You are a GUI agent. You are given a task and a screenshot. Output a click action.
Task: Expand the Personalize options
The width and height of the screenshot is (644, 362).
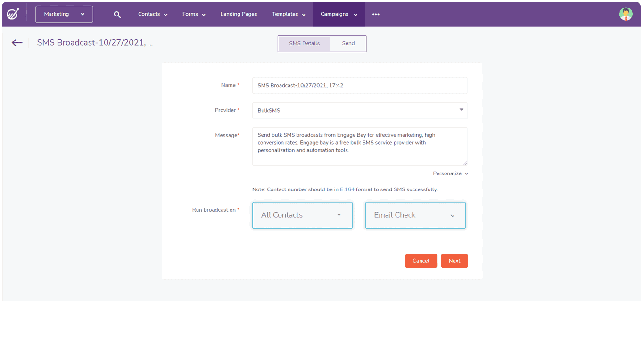coord(450,173)
